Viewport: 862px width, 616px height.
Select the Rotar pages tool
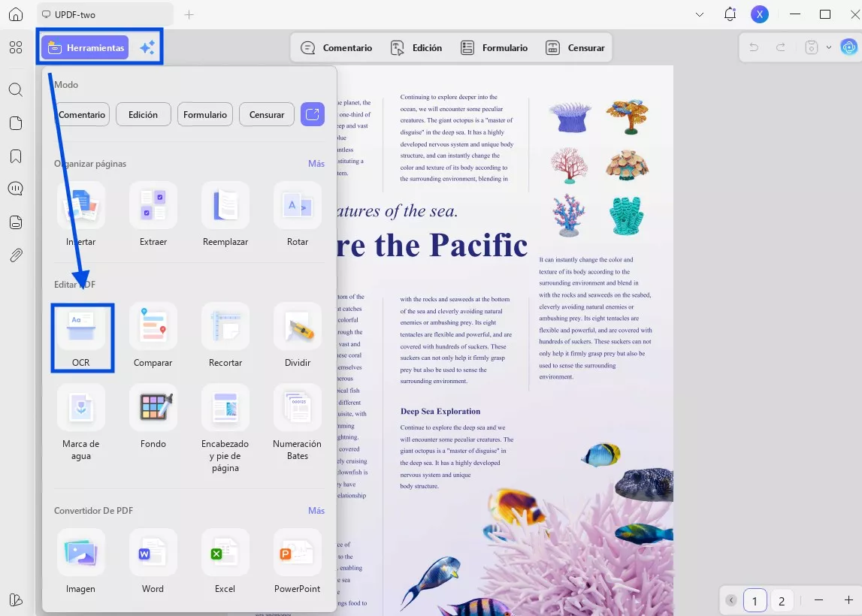coord(298,215)
